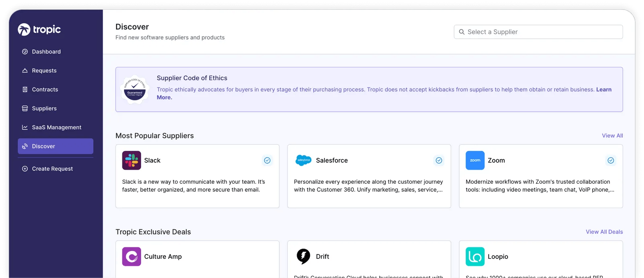This screenshot has width=644, height=278.
Task: Click View All for popular suppliers
Action: coord(612,136)
